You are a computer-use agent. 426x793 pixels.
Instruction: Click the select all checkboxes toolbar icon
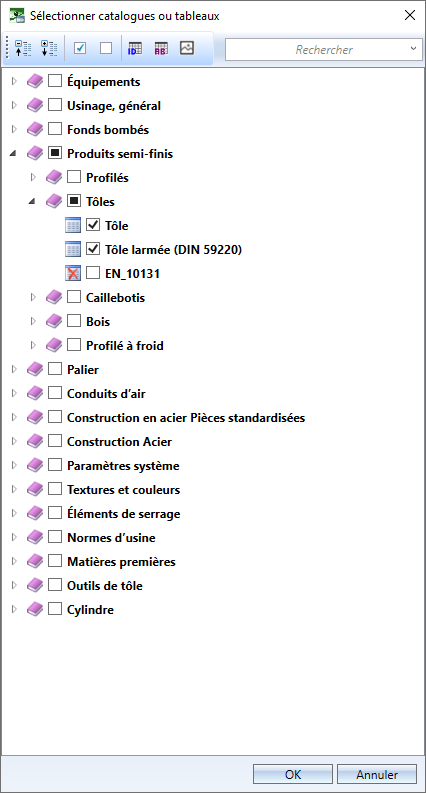80,48
